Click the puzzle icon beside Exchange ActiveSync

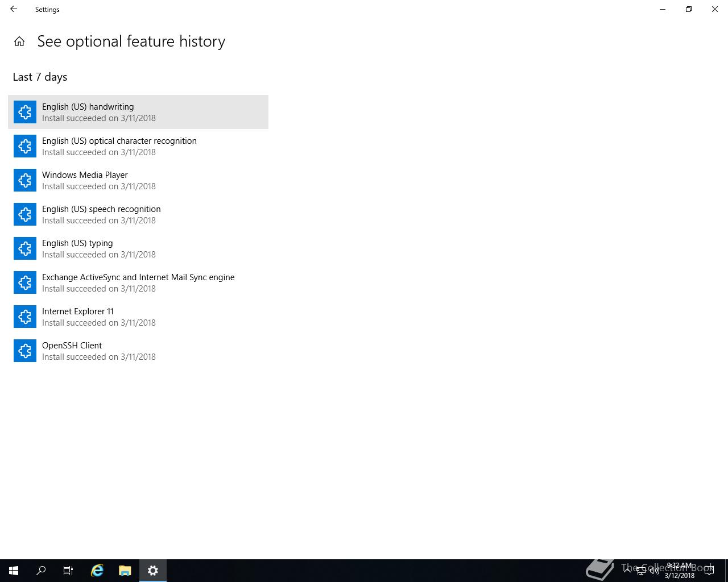click(x=25, y=282)
